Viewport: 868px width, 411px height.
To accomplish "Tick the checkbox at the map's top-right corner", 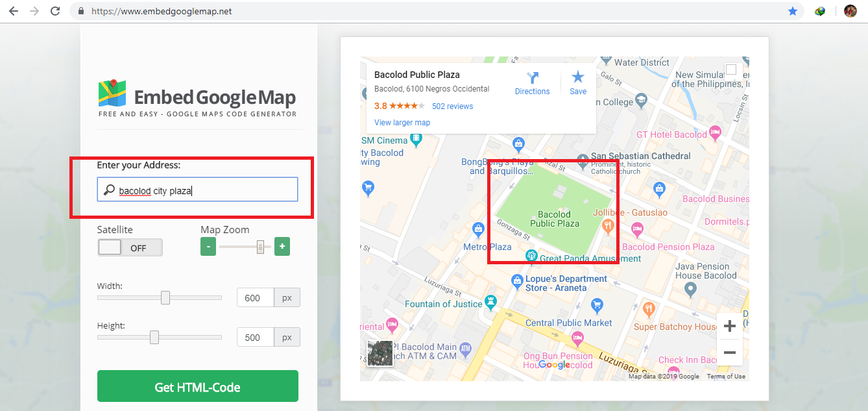I will coord(731,68).
